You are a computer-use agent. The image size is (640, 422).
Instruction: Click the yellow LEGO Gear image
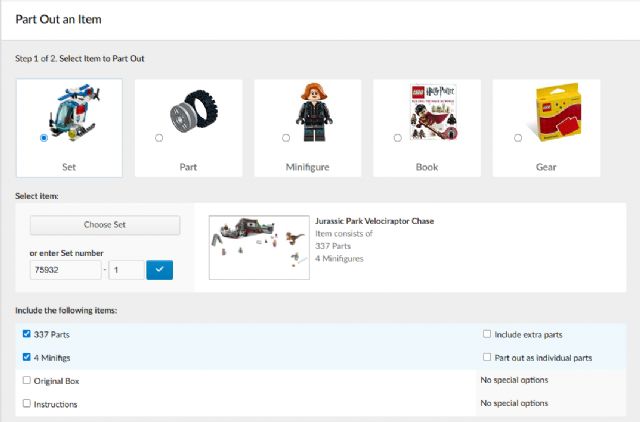(546, 112)
